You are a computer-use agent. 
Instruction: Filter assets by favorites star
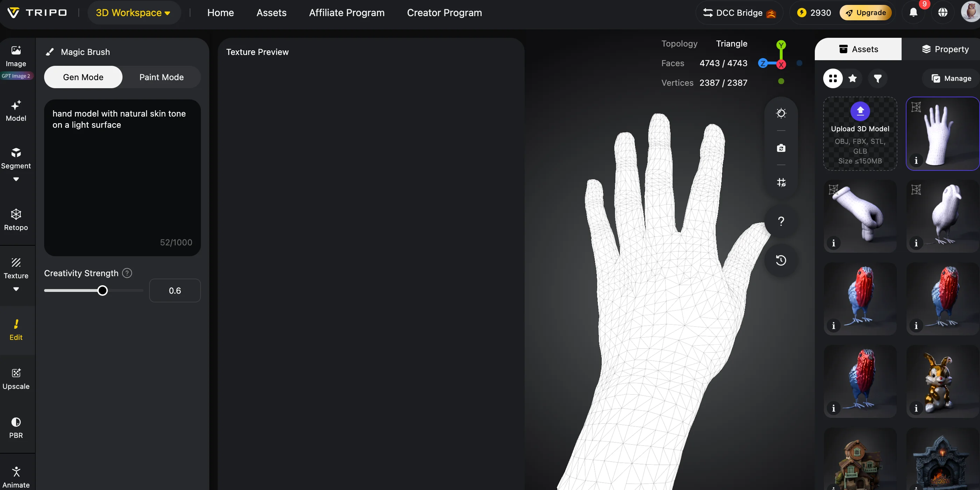(x=853, y=78)
